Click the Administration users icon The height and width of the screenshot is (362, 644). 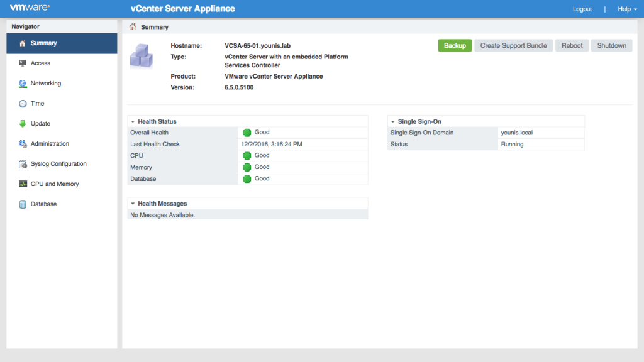pos(23,144)
